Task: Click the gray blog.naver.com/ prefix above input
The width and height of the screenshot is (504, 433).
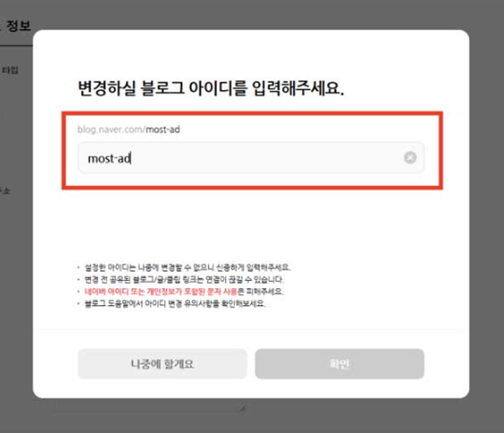Action: (111, 129)
